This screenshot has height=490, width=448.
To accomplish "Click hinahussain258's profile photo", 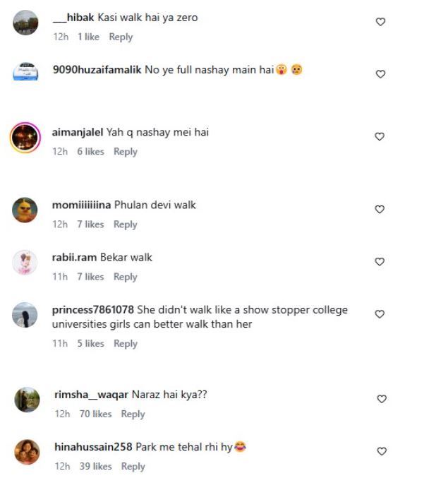I will [x=27, y=451].
